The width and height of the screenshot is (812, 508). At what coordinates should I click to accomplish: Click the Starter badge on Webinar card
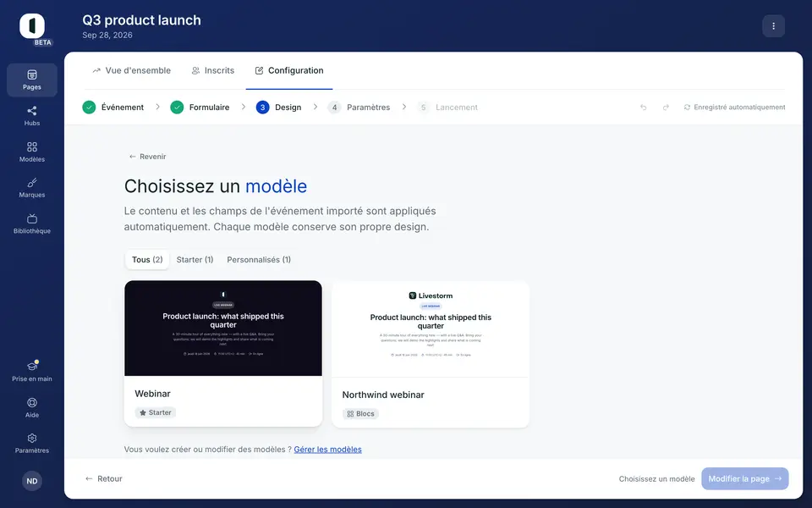coord(156,412)
